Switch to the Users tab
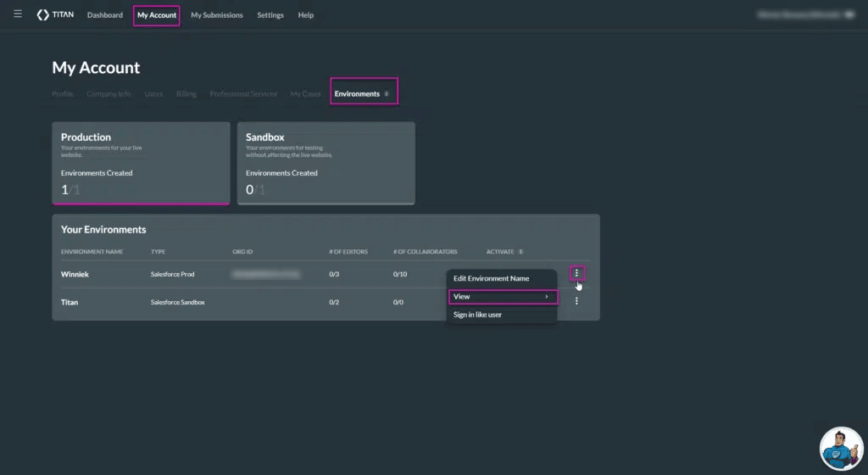The image size is (868, 475). click(x=154, y=93)
